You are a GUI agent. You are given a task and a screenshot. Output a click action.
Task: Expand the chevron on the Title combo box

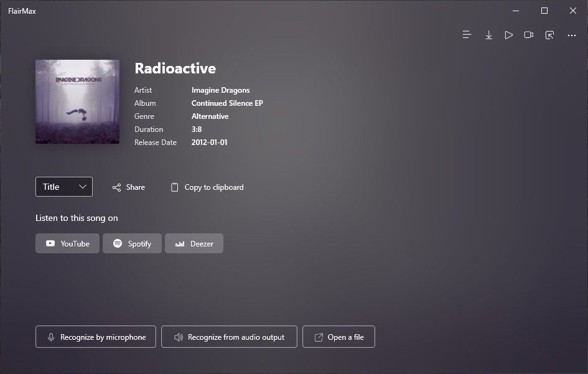pyautogui.click(x=82, y=186)
